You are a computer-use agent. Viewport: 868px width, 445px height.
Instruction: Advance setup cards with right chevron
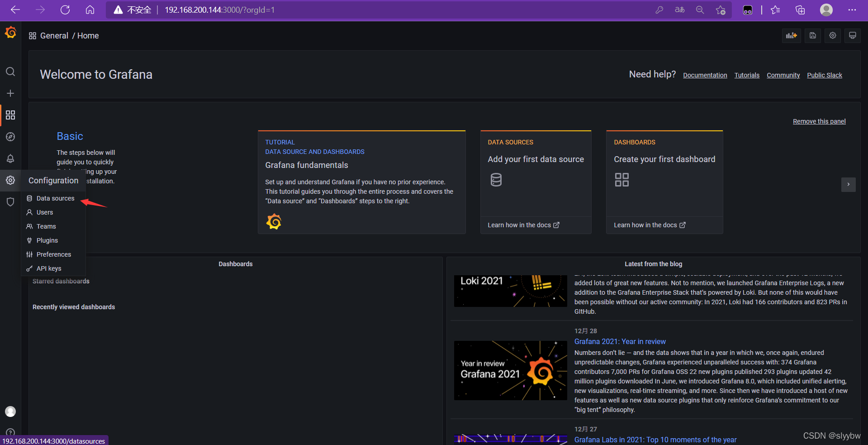pos(848,184)
